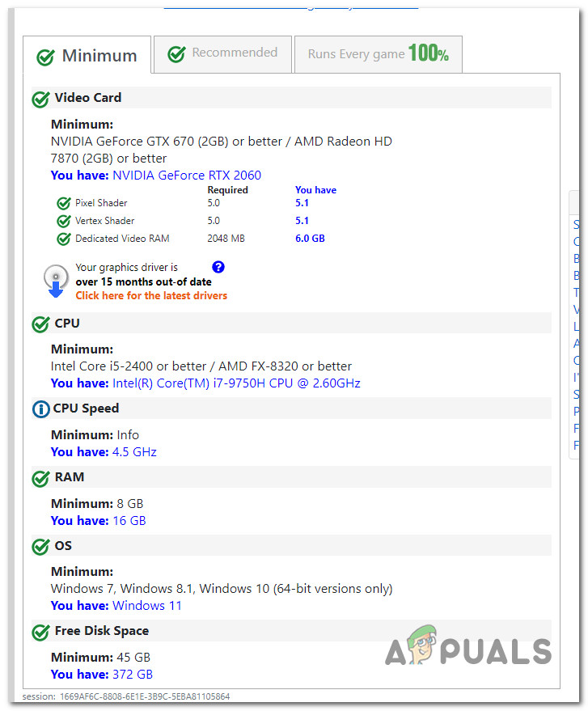Screen dimensions: 588x711
Task: Click the 'You have' column header
Action: pyautogui.click(x=315, y=190)
